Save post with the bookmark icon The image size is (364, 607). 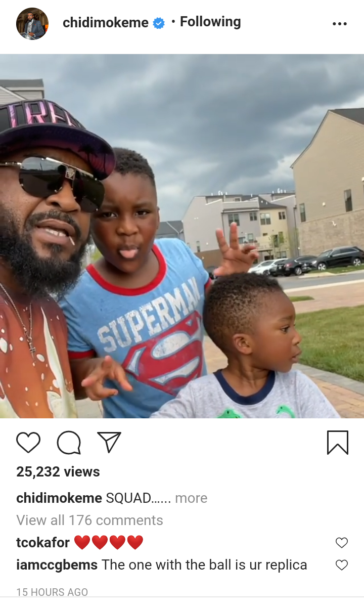[x=337, y=443]
